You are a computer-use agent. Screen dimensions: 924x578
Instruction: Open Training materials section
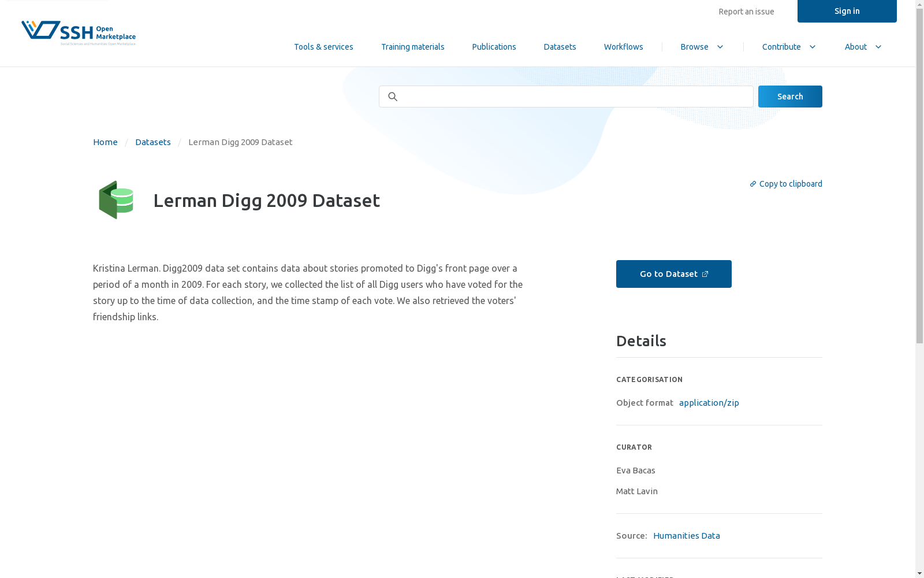point(413,47)
